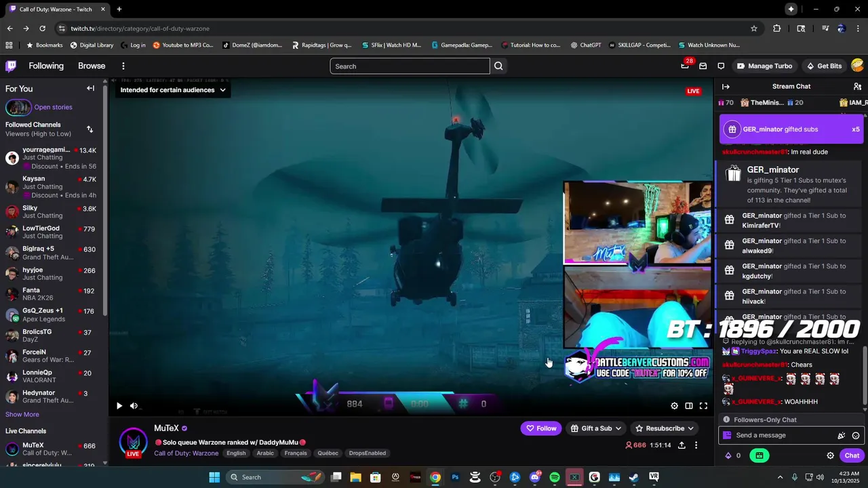This screenshot has height=488, width=868.
Task: Open the MuTeX entry under Live Channels
Action: coord(52,449)
